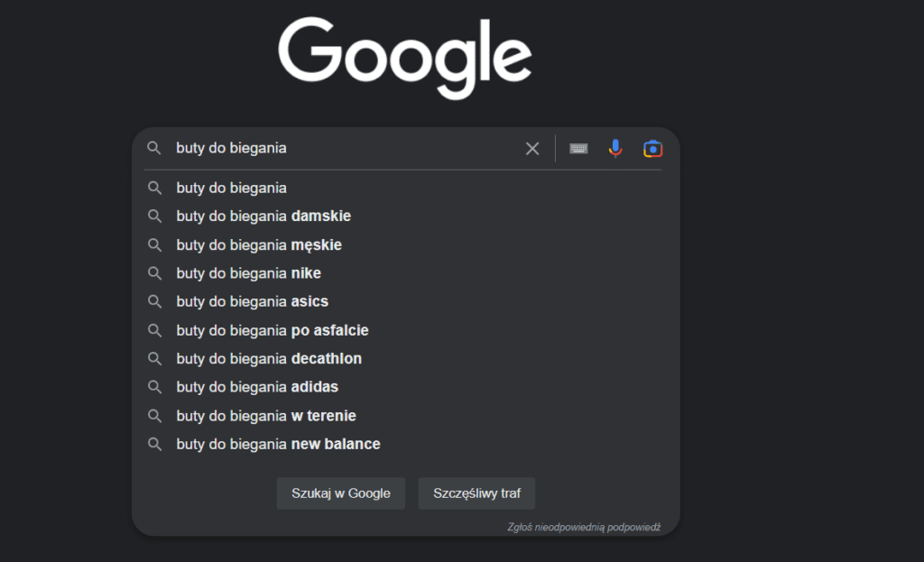The height and width of the screenshot is (562, 924).
Task: Open the on-screen keyboard input tool
Action: [578, 149]
